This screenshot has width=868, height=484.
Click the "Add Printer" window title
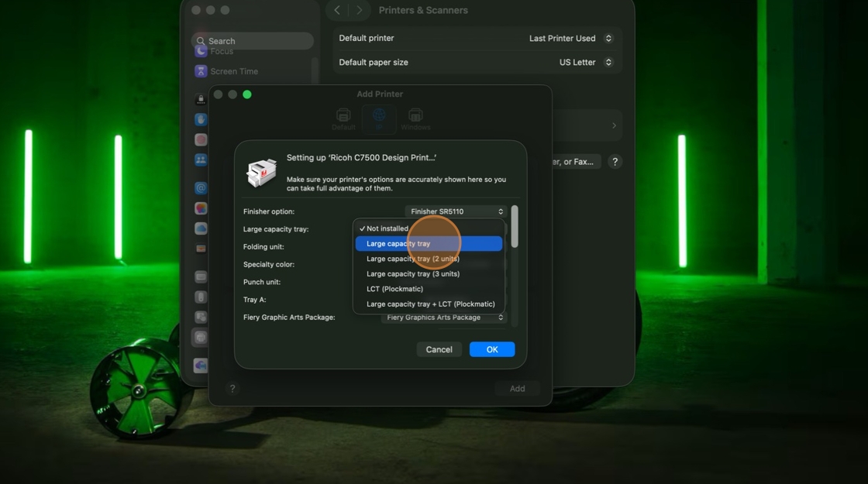point(380,94)
